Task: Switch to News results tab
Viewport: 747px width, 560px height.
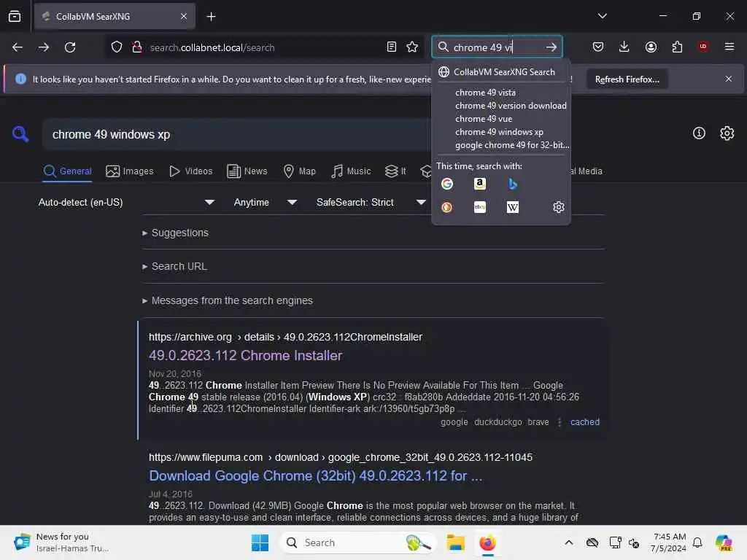Action: 247,171
